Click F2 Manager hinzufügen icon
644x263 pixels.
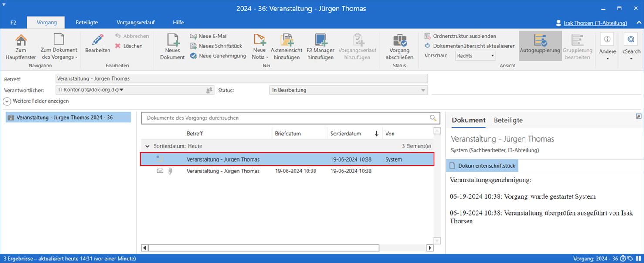pyautogui.click(x=320, y=41)
